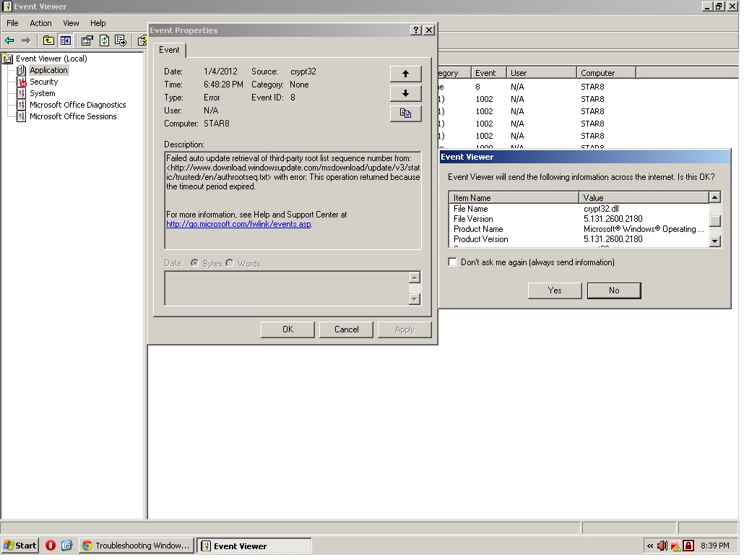This screenshot has width=744, height=560.
Task: Click the System log icon in tree
Action: click(22, 93)
